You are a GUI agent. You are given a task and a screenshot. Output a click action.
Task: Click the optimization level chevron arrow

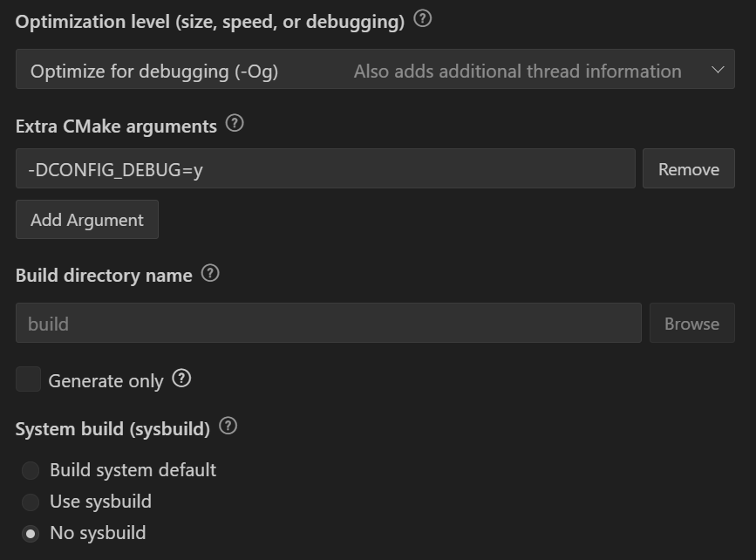717,70
